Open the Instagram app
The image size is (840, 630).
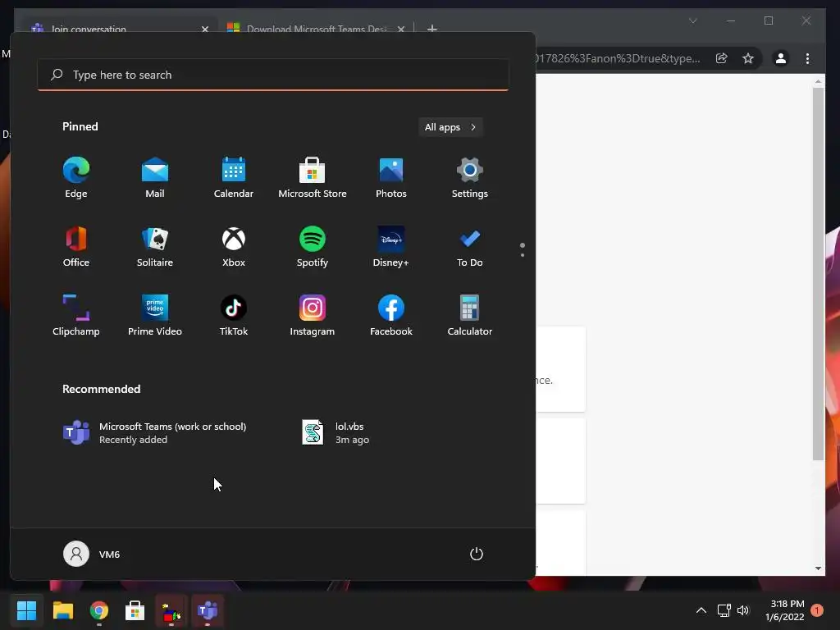pyautogui.click(x=313, y=316)
